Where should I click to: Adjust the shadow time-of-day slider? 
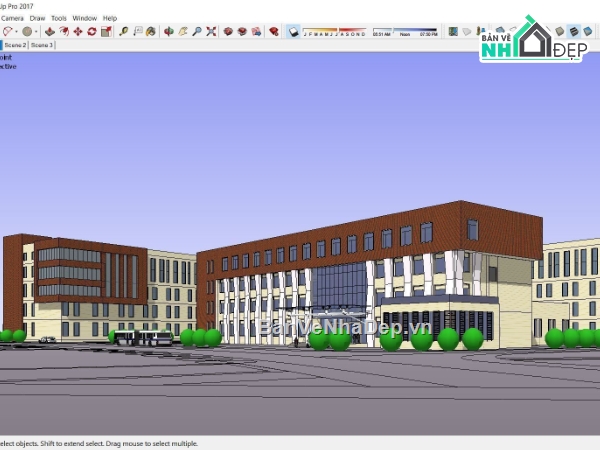point(405,31)
